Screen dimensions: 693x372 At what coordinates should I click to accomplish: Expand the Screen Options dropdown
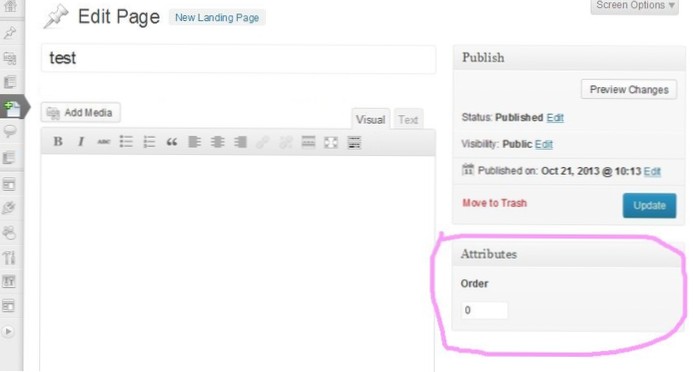(635, 6)
